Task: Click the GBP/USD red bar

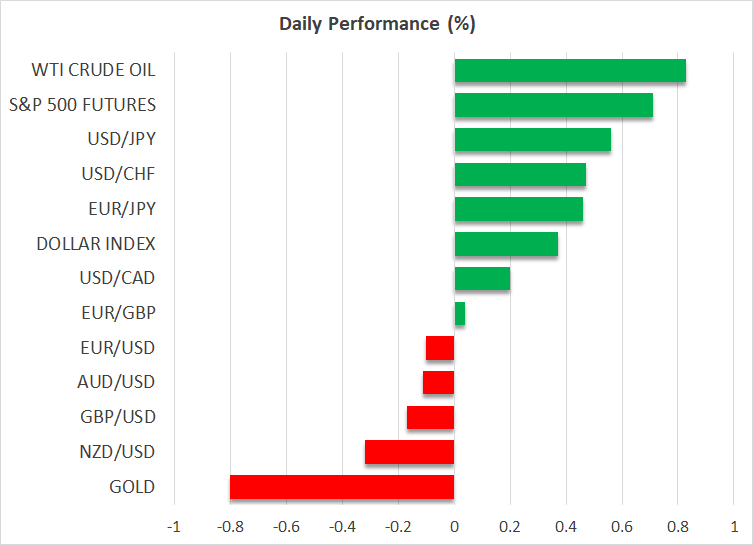Action: (430, 417)
